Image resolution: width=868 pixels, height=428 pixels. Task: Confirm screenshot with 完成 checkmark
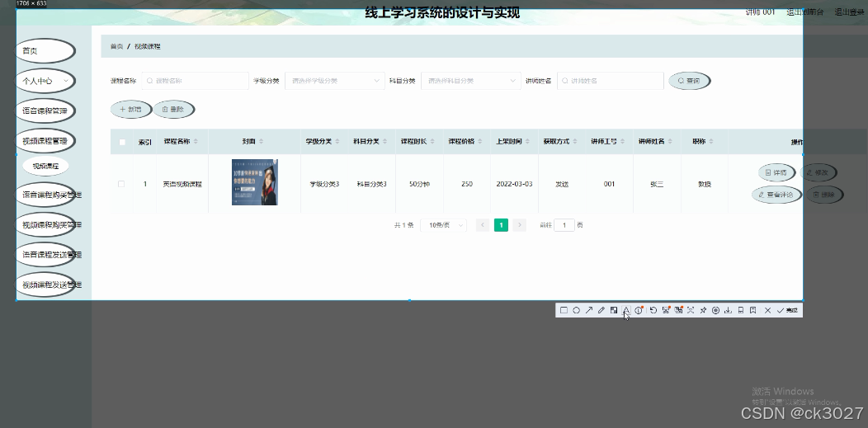click(787, 310)
